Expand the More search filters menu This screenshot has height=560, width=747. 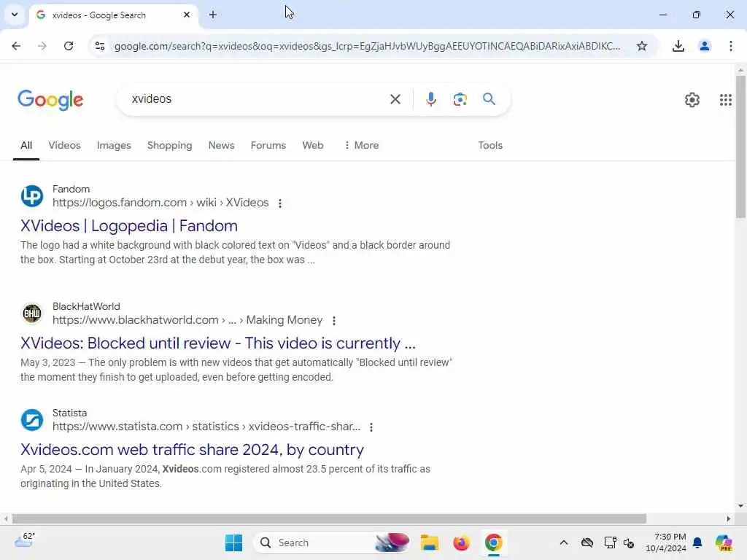(361, 145)
